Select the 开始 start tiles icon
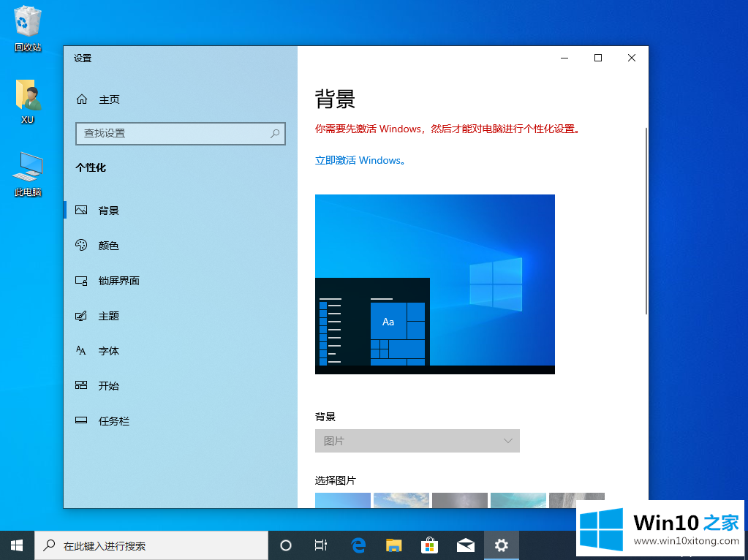This screenshot has width=748, height=560. [81, 385]
